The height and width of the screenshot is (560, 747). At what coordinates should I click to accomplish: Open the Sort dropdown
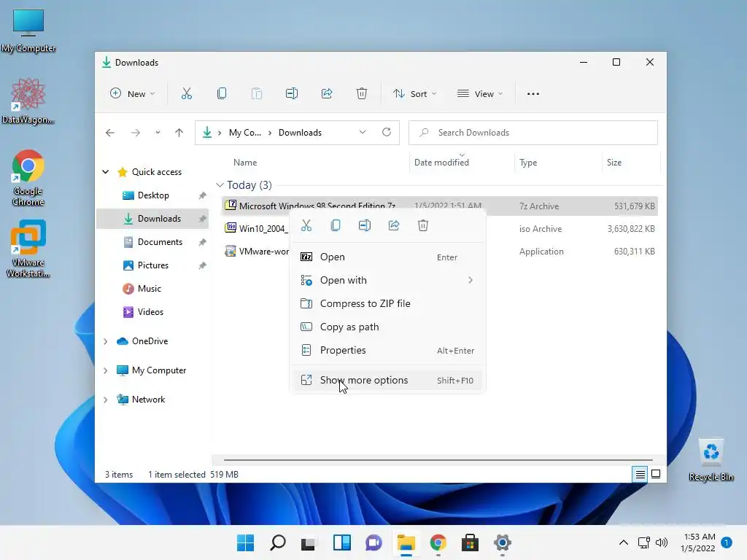[414, 94]
